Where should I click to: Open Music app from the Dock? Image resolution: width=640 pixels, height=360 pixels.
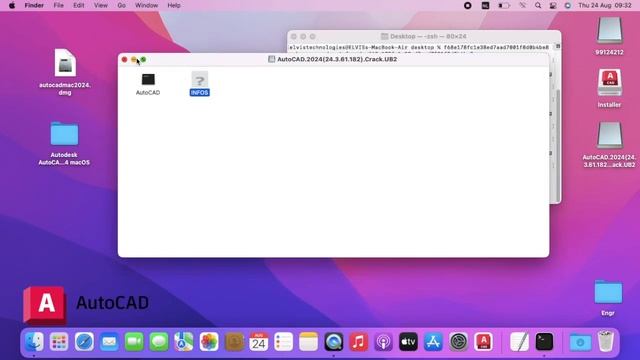[358, 342]
